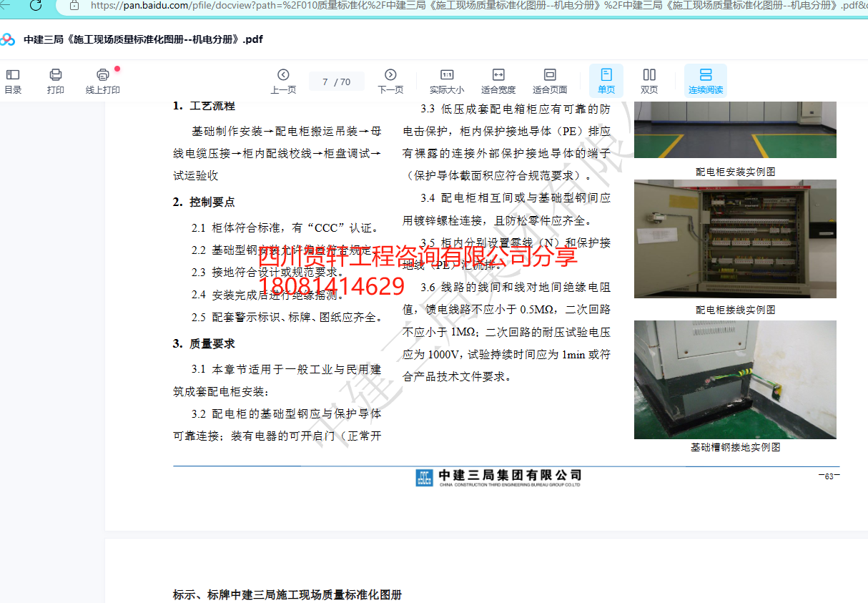Click the site security padlock icon
This screenshot has width=868, height=603.
(x=74, y=5)
